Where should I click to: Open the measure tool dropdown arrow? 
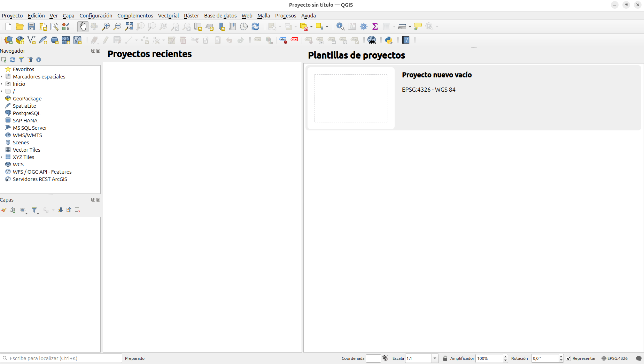click(x=410, y=27)
